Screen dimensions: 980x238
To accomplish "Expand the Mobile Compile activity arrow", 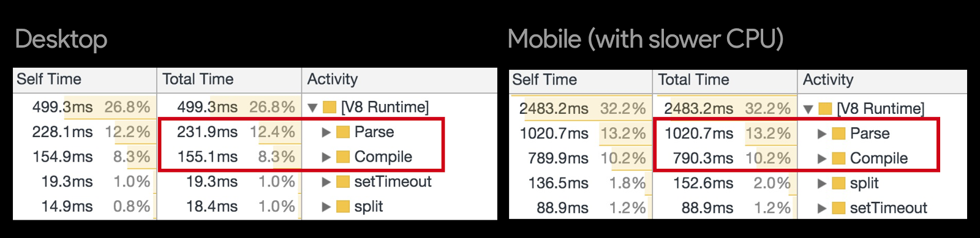I will click(x=821, y=158).
